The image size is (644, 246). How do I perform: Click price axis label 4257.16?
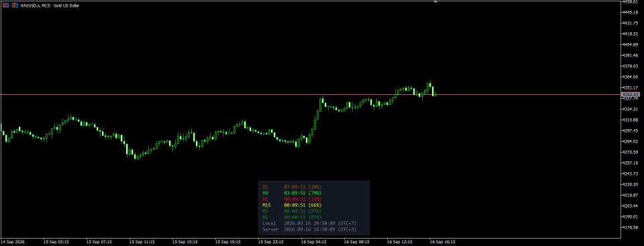click(631, 163)
